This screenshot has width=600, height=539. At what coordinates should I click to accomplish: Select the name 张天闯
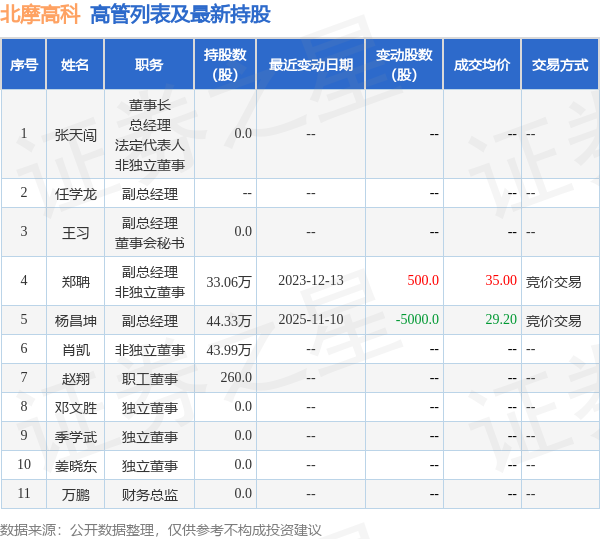pos(75,135)
